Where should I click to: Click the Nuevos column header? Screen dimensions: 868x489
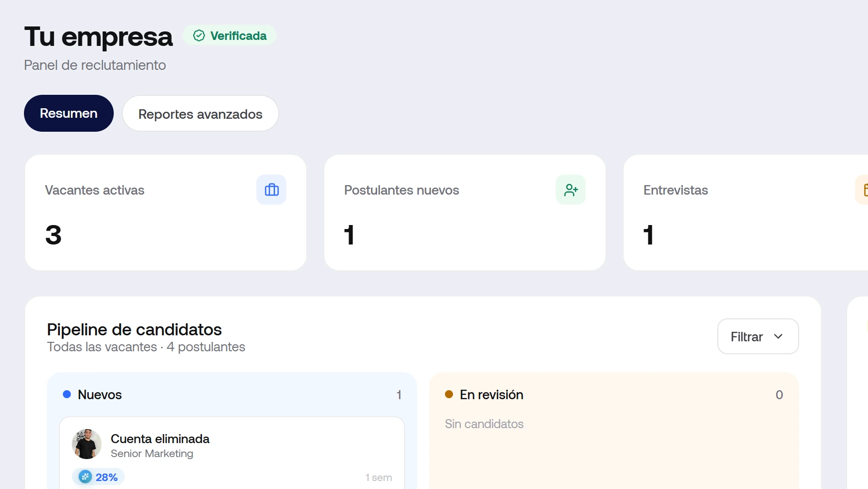232,395
